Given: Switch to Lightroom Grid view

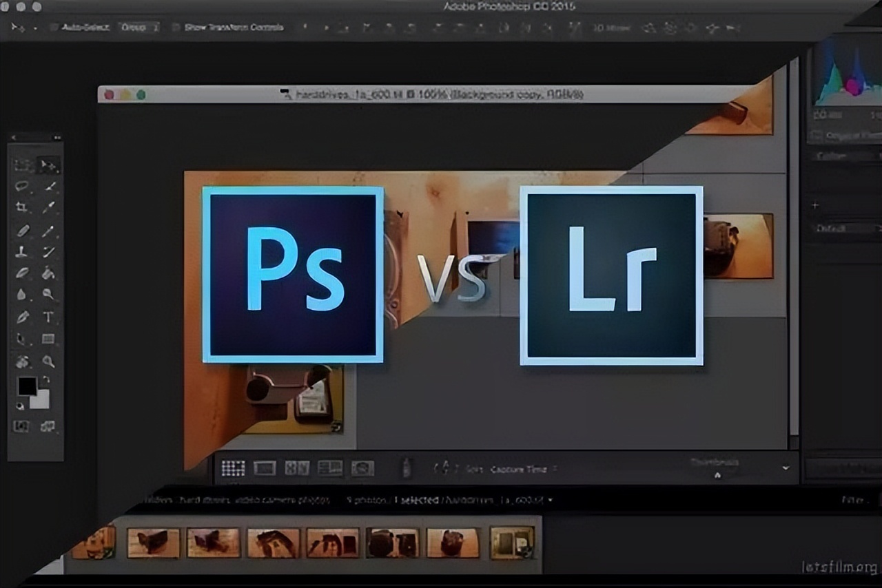Looking at the screenshot, I should click(233, 468).
